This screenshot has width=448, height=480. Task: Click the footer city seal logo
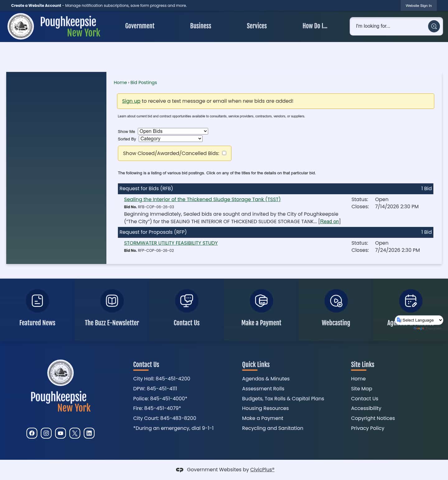[x=60, y=373]
